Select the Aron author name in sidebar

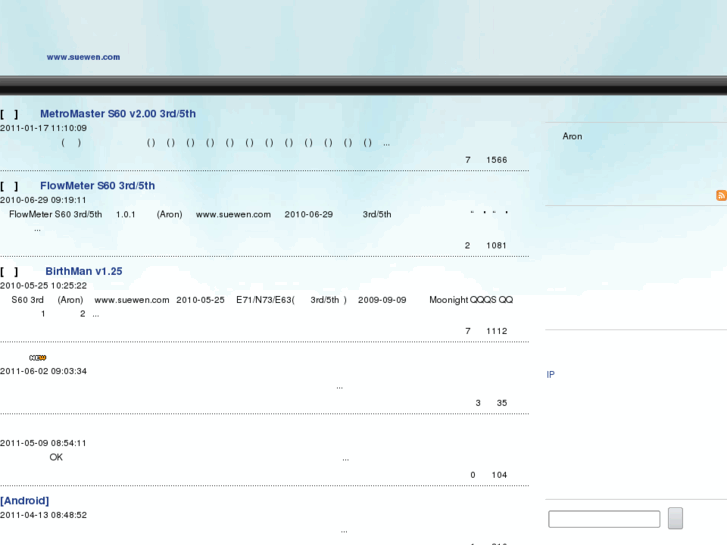coord(572,136)
